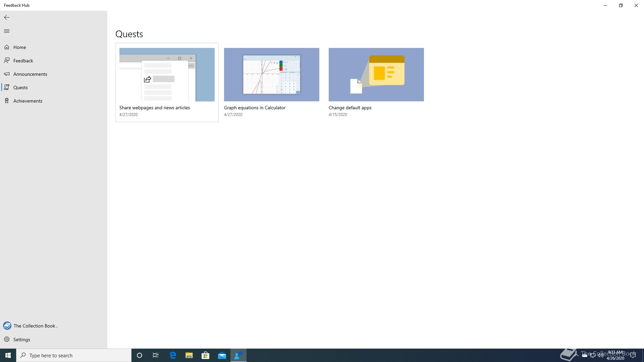Click The Collection Book account avatar

[7, 326]
